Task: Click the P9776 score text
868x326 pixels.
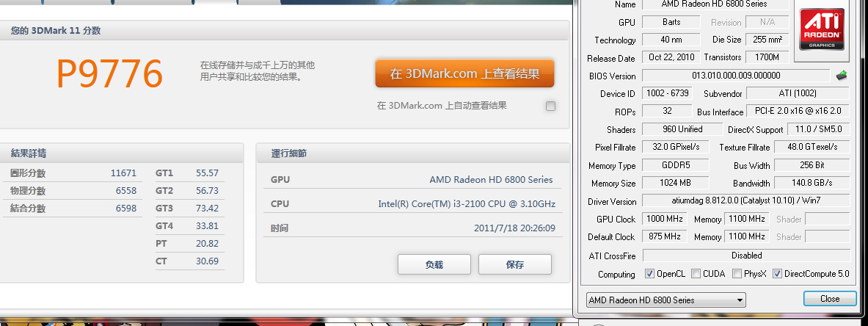Action: [x=109, y=73]
